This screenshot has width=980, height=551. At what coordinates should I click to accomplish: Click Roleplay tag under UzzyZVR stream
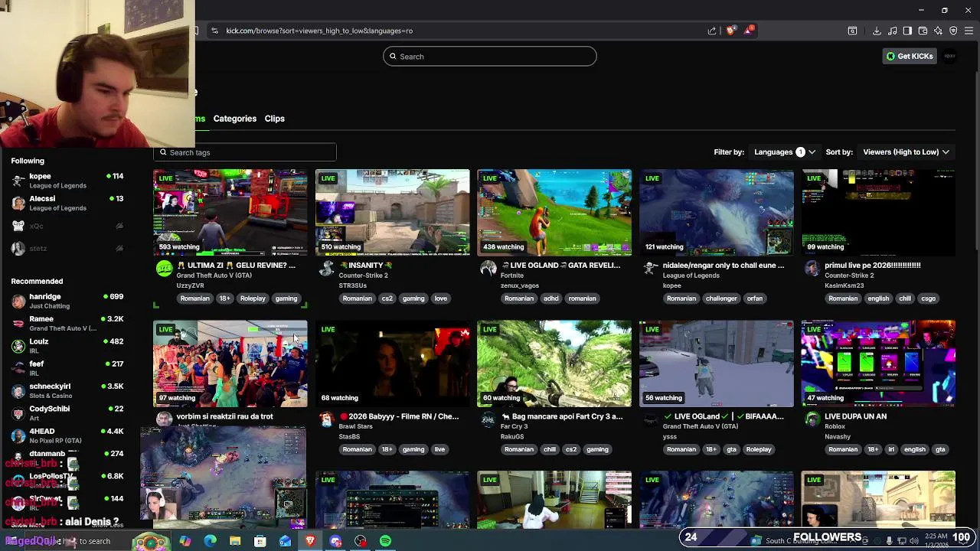[x=253, y=298]
